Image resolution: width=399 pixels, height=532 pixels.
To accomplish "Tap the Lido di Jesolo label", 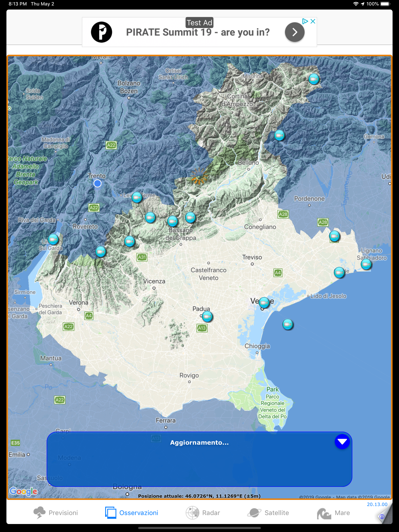I will point(328,296).
